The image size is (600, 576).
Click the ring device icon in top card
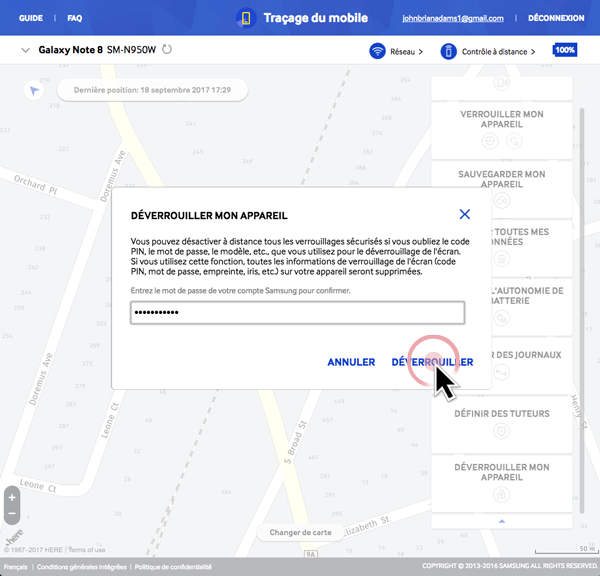(x=502, y=83)
